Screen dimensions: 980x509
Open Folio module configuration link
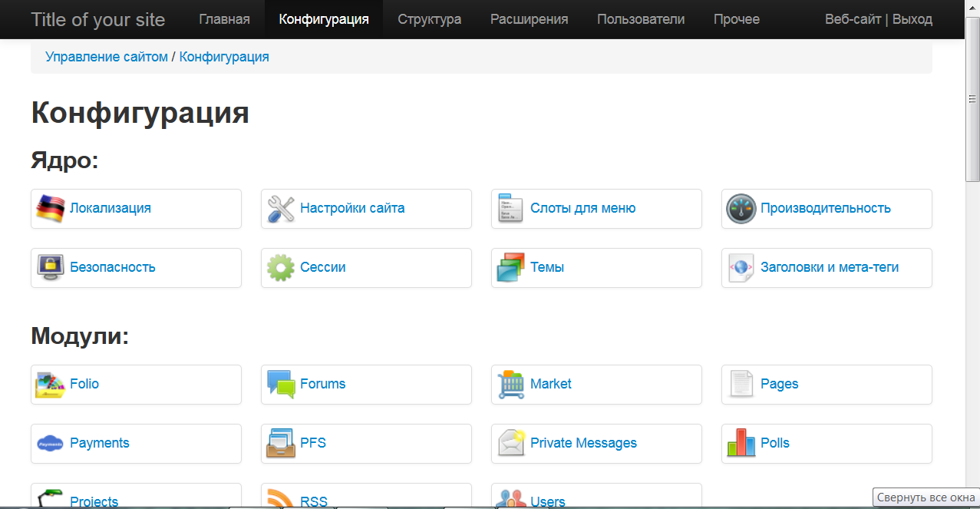(84, 384)
